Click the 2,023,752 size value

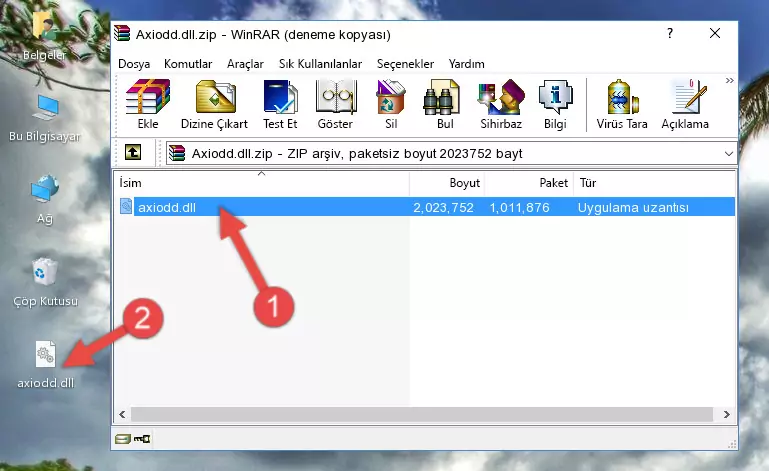(443, 208)
